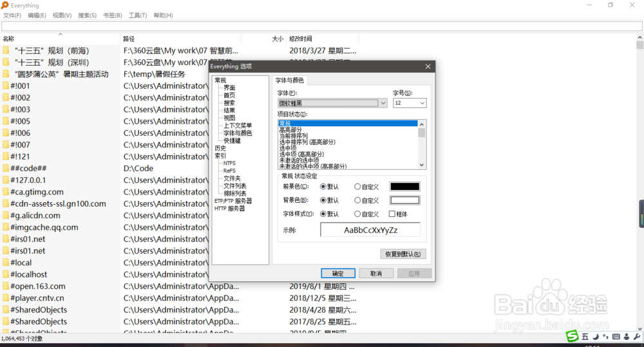Select 历史 node in options tree
This screenshot has height=347, width=644.
(x=220, y=148)
